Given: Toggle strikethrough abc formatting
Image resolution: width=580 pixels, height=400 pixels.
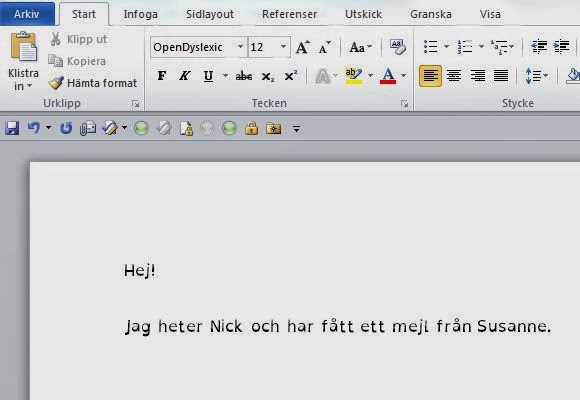Looking at the screenshot, I should tap(244, 76).
